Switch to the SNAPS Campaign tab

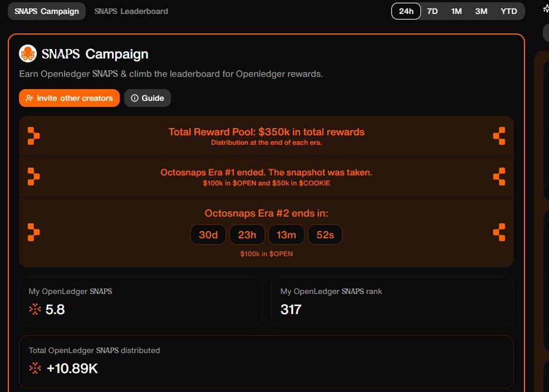[x=47, y=11]
